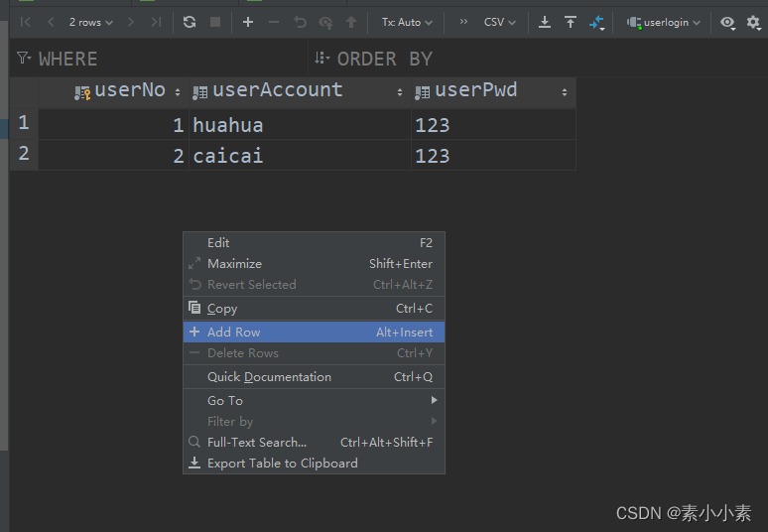Expand hidden toolbar items double chevron
Screen dimensions: 768x532
[463, 22]
